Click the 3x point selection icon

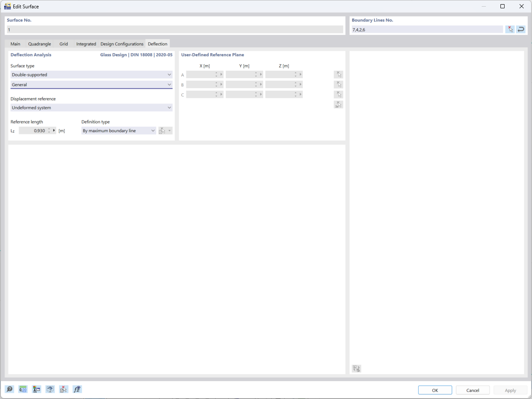click(338, 104)
